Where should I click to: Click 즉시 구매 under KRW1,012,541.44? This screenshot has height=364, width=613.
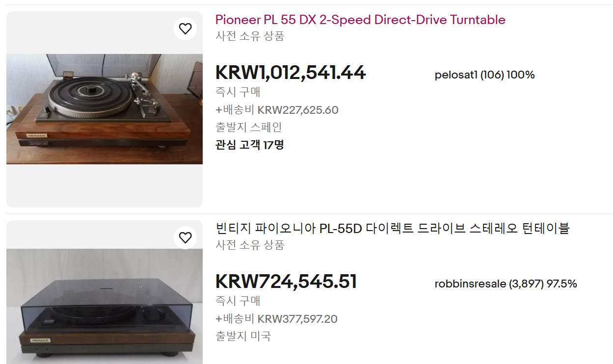[238, 92]
